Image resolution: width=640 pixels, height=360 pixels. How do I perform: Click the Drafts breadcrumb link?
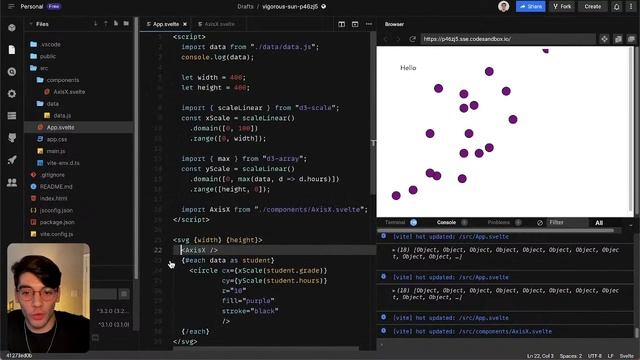point(245,7)
